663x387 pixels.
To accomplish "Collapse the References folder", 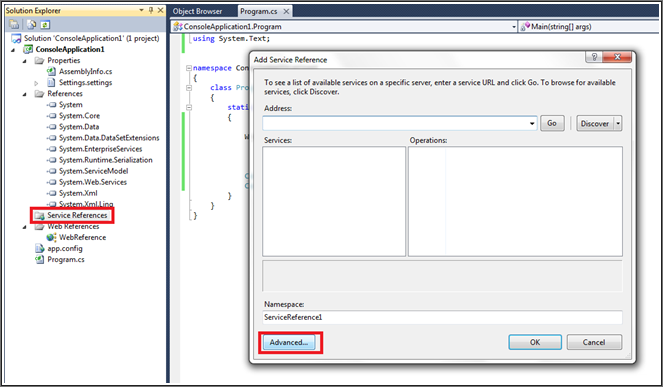I will (25, 94).
